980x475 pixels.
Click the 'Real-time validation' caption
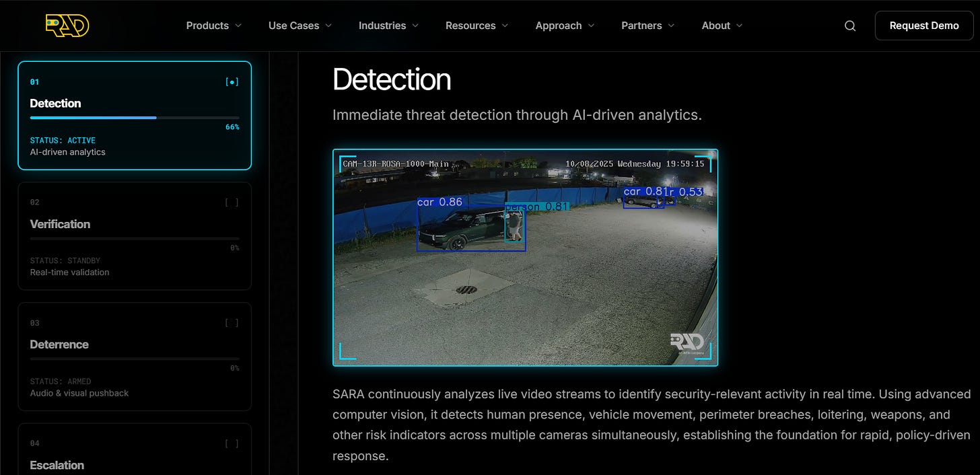click(70, 272)
